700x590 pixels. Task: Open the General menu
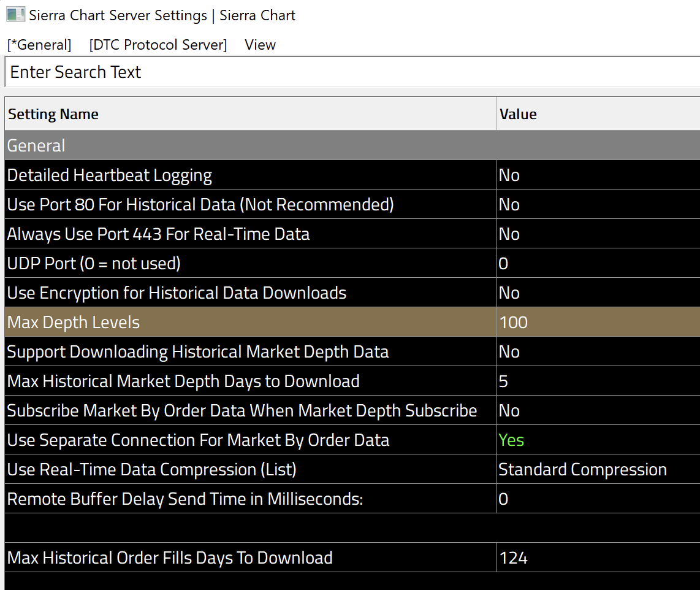point(39,45)
